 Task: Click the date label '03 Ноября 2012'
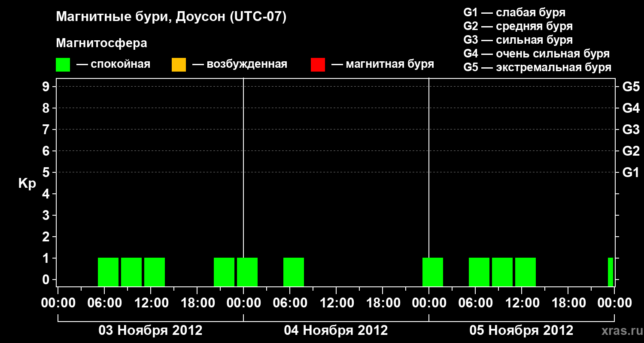150,330
